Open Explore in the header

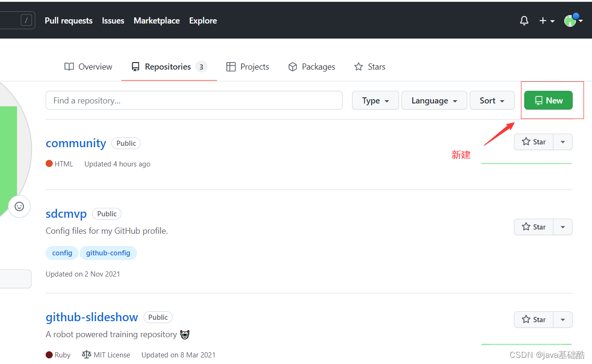[x=203, y=21]
